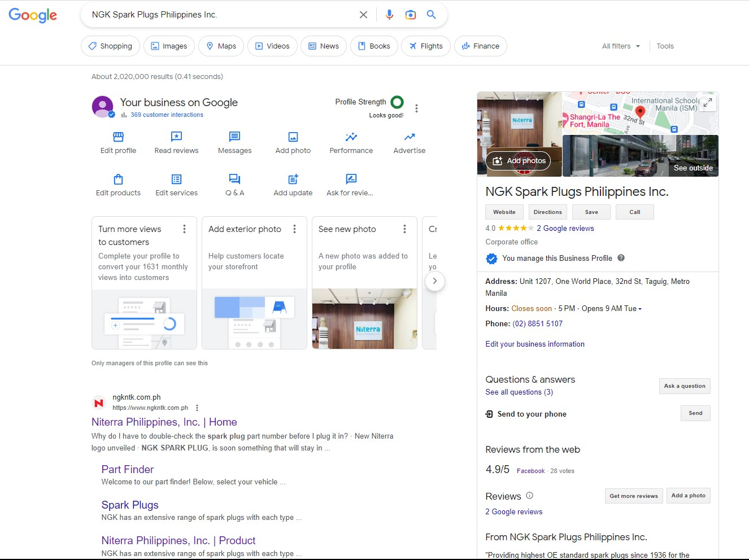Click the business profile avatar

pyautogui.click(x=103, y=107)
